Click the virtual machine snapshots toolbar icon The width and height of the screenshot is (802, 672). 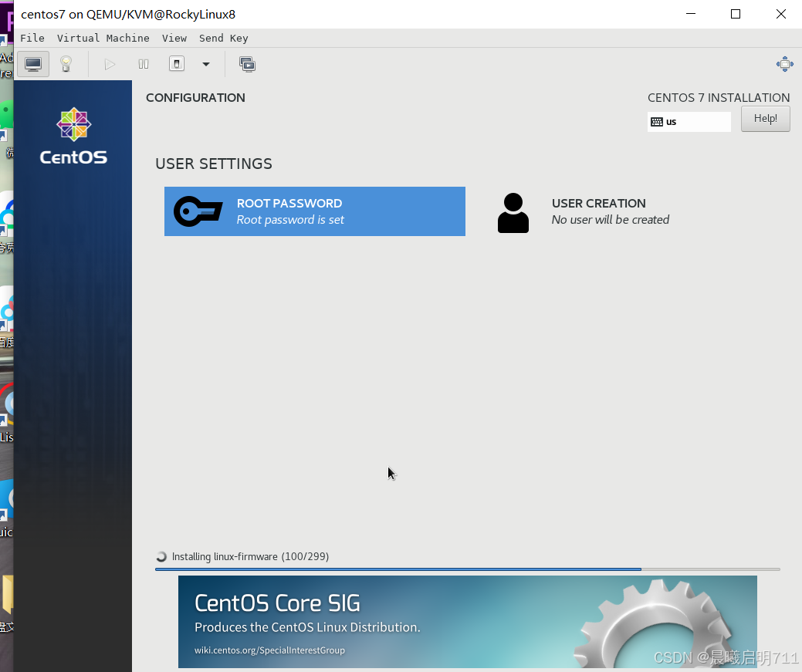(x=247, y=64)
